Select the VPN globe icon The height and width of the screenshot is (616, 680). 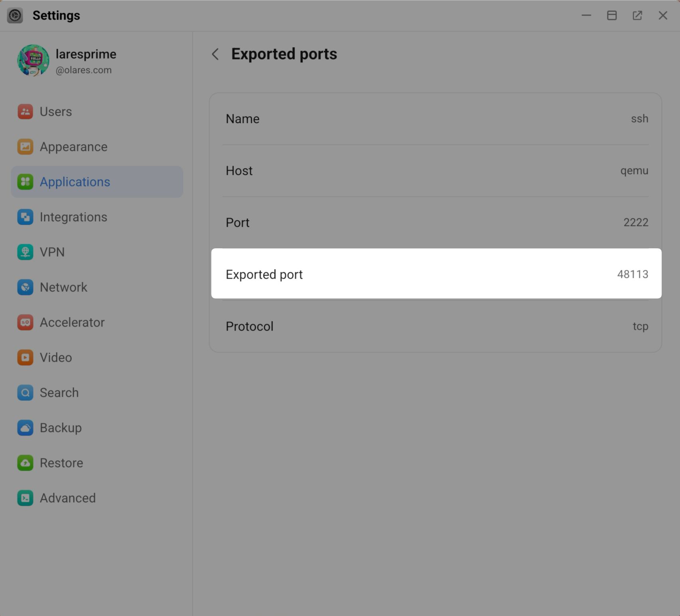[25, 252]
